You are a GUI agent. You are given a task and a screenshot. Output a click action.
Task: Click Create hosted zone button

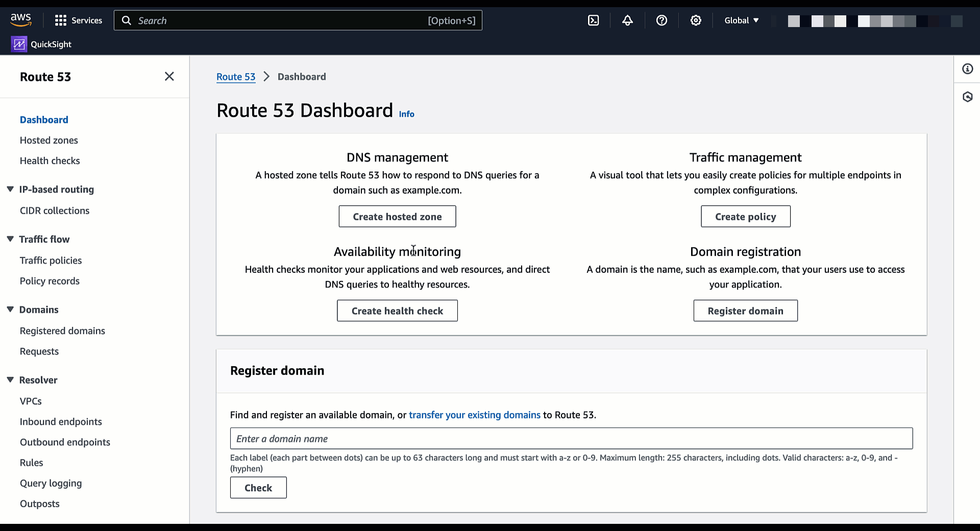(397, 216)
